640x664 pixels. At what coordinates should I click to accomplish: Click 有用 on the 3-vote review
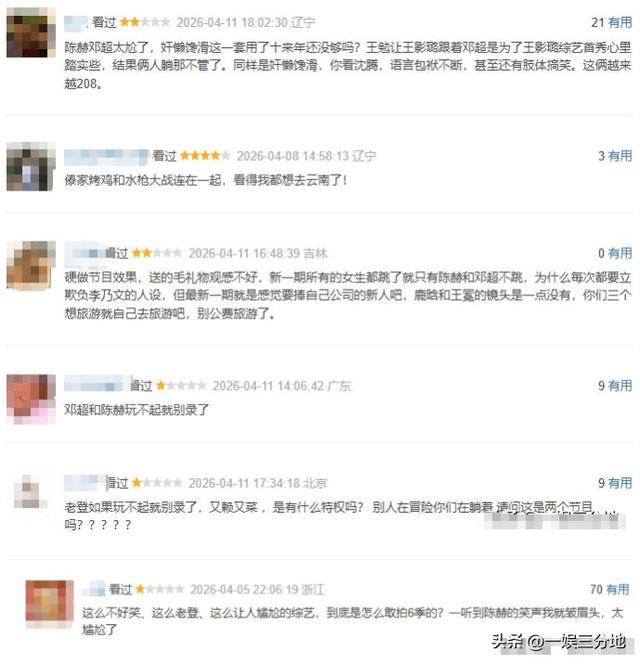(620, 156)
